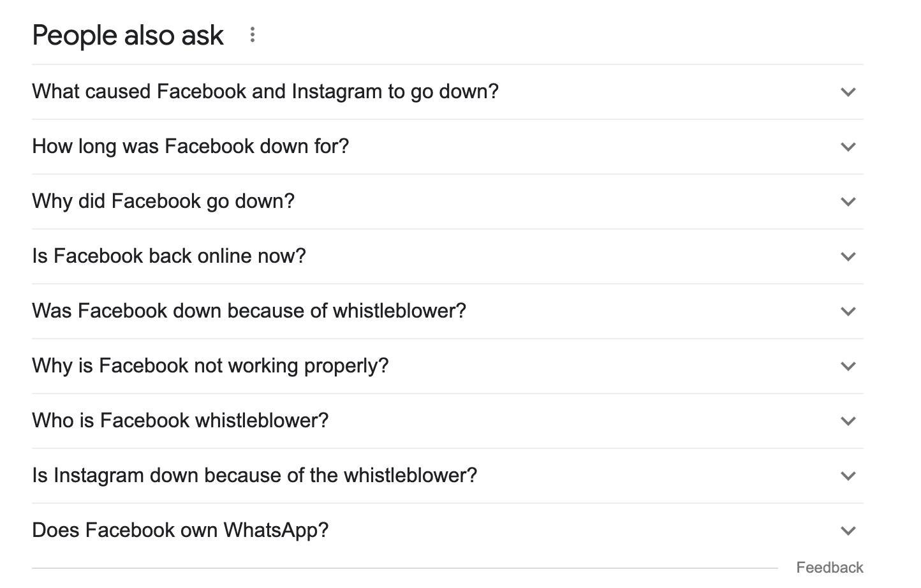The height and width of the screenshot is (588, 921).
Task: Expand the chevron for 'Why did Facebook go down?'
Action: pyautogui.click(x=848, y=202)
